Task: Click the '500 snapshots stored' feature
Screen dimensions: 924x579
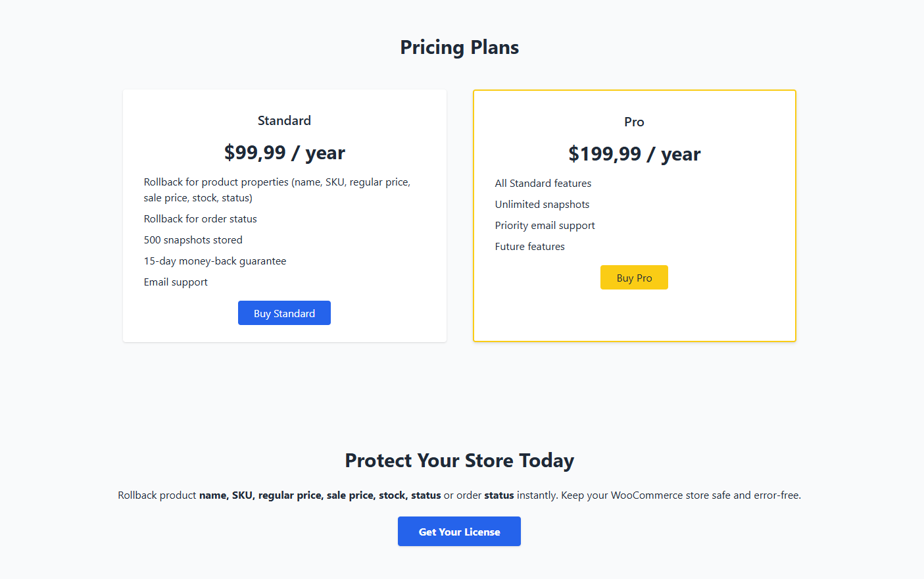Action: [193, 240]
